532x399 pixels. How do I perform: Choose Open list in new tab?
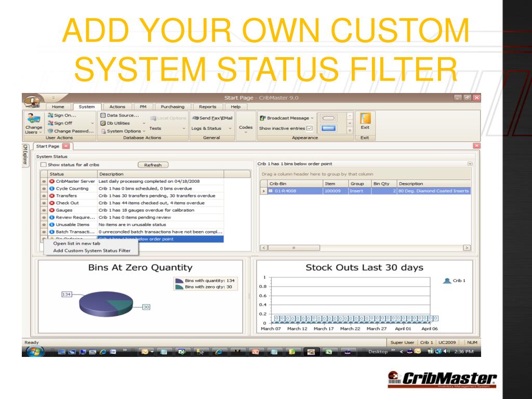pyautogui.click(x=77, y=244)
